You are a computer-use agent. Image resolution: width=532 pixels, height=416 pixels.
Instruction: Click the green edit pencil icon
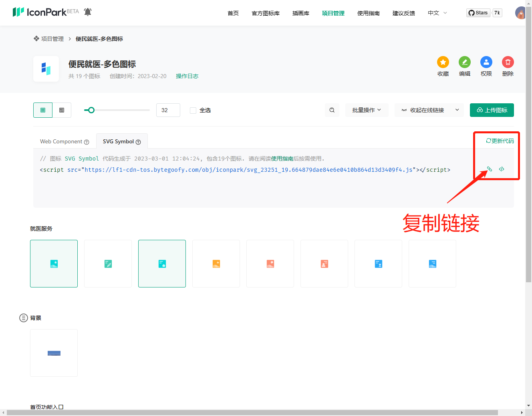click(465, 62)
